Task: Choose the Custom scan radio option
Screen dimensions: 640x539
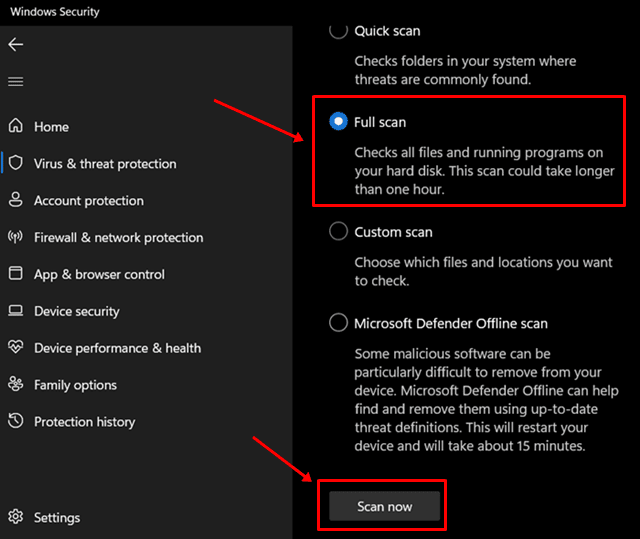Action: (x=339, y=232)
